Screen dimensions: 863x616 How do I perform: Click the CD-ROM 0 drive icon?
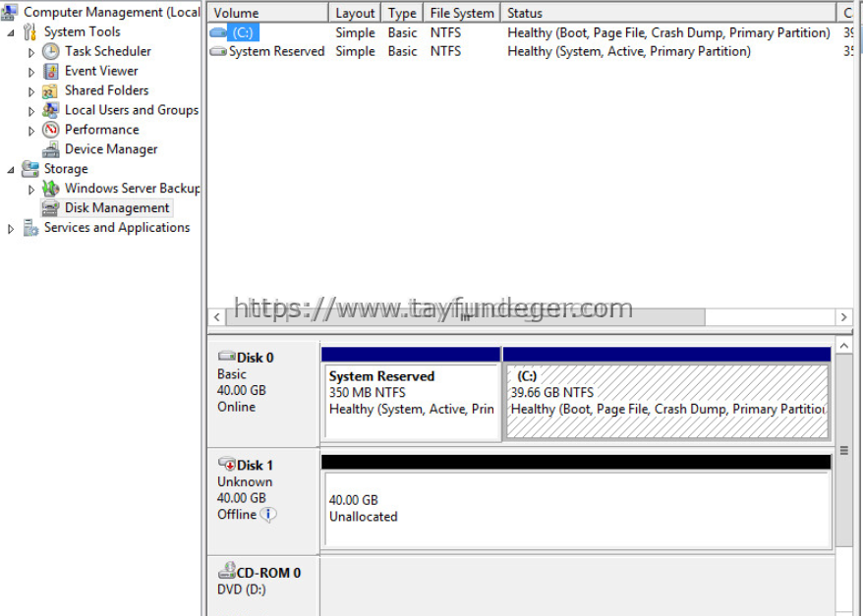pos(227,570)
